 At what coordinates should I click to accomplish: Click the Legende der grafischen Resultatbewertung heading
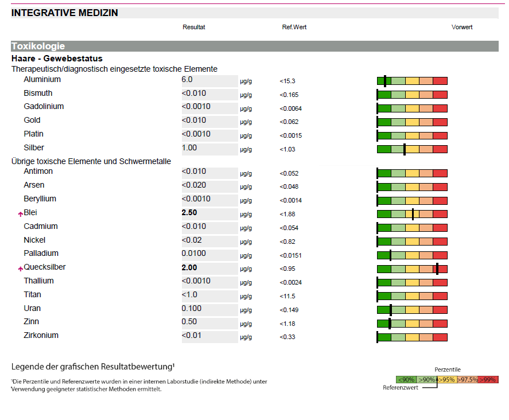click(x=93, y=367)
